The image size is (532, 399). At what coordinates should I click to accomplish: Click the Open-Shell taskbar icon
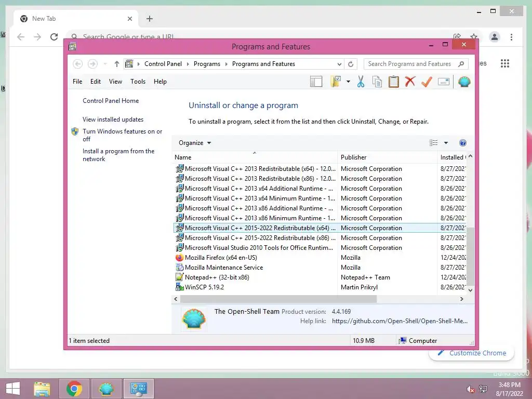click(106, 389)
